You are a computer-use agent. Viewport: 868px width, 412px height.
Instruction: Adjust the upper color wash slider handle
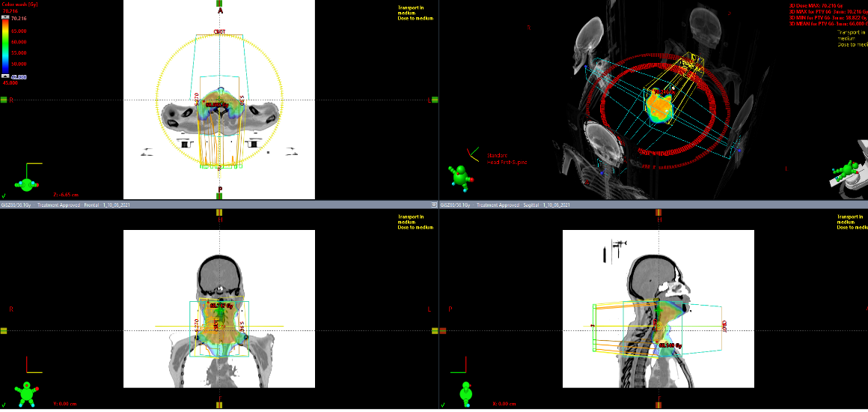pyautogui.click(x=6, y=18)
